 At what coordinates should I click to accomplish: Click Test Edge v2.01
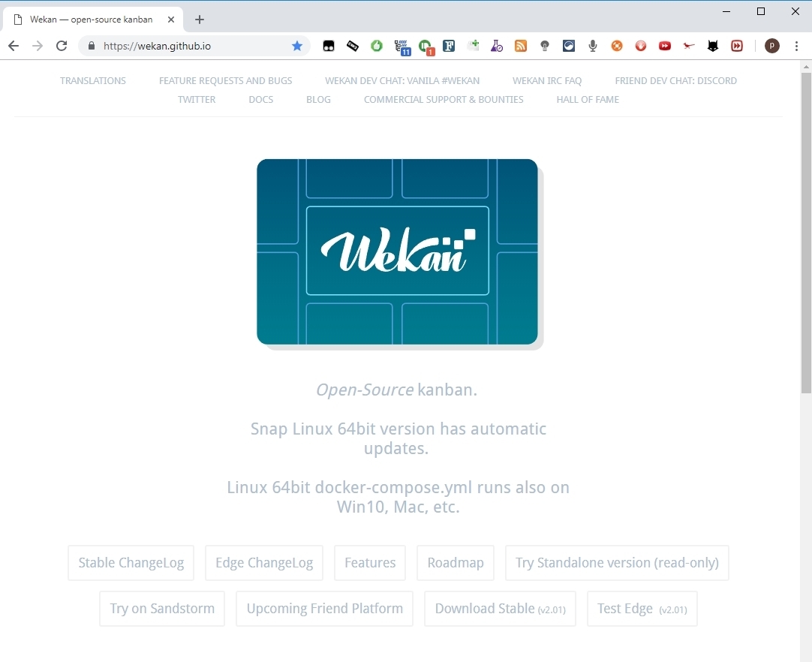[642, 609]
